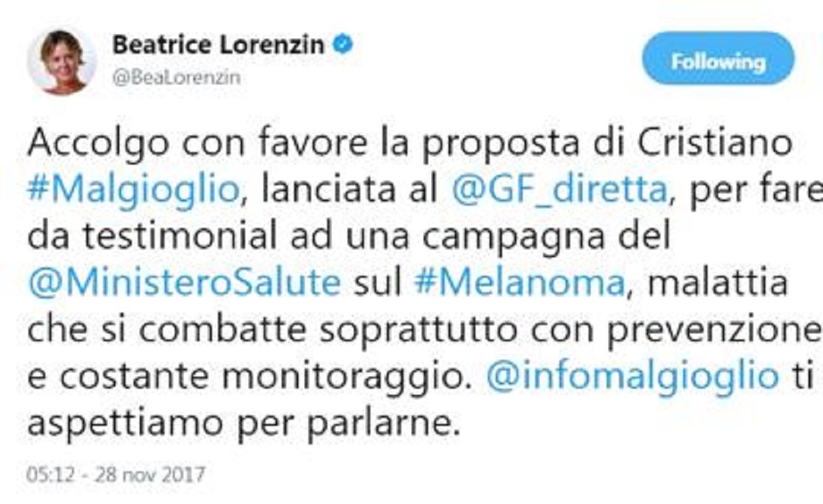Click the word 'prevenzione' in the tweet
Viewport: 823px width, 504px height.
point(714,330)
